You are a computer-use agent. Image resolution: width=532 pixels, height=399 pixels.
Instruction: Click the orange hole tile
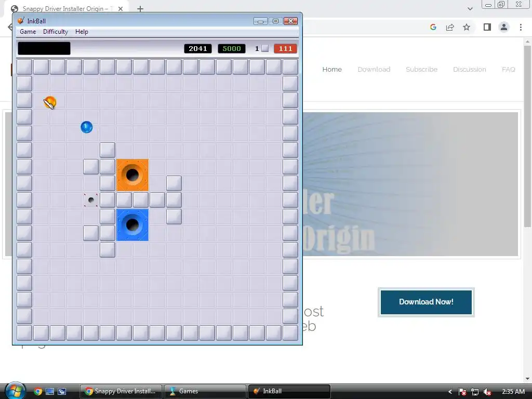click(132, 175)
